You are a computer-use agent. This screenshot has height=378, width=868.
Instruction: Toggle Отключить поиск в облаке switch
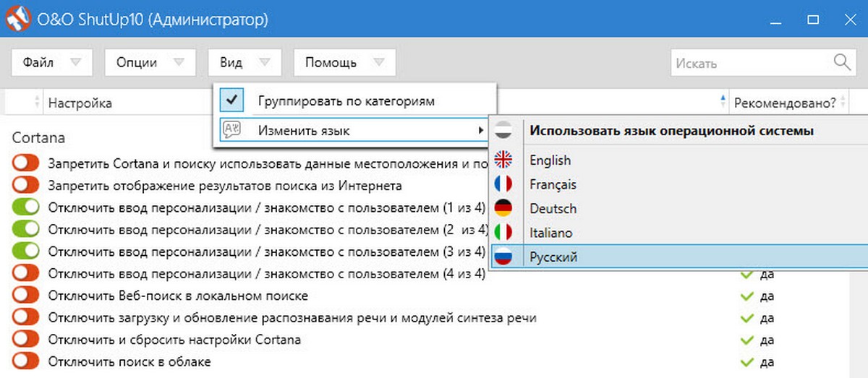pos(25,361)
